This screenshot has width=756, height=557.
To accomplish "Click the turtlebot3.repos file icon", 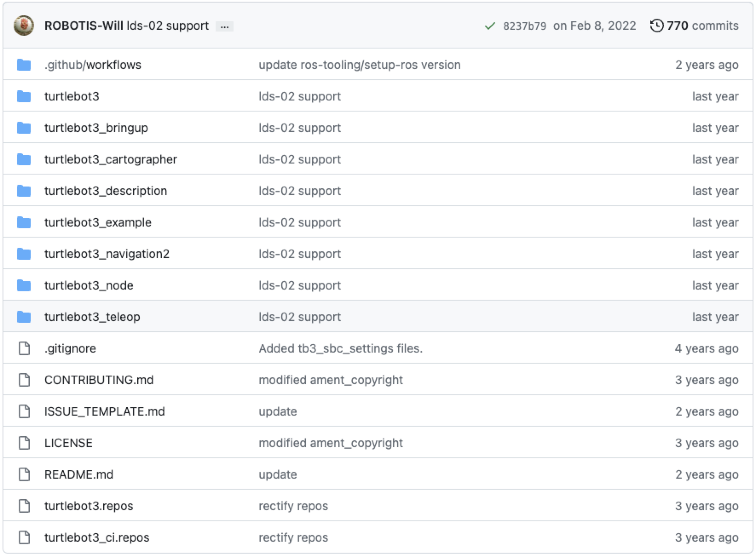I will tap(24, 506).
